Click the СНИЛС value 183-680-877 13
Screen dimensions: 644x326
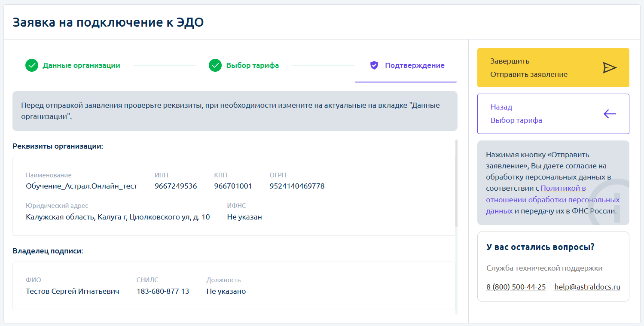tap(162, 291)
